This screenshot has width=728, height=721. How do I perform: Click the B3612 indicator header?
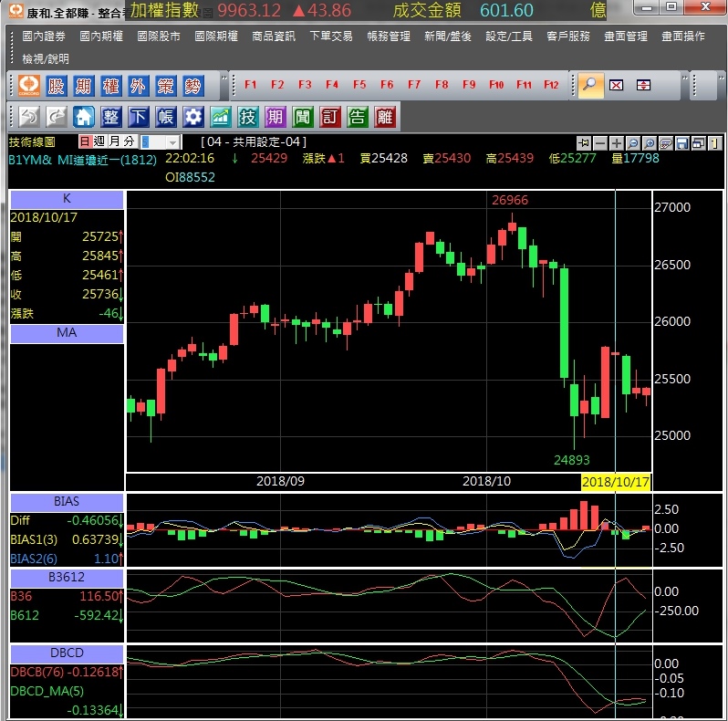pos(67,578)
